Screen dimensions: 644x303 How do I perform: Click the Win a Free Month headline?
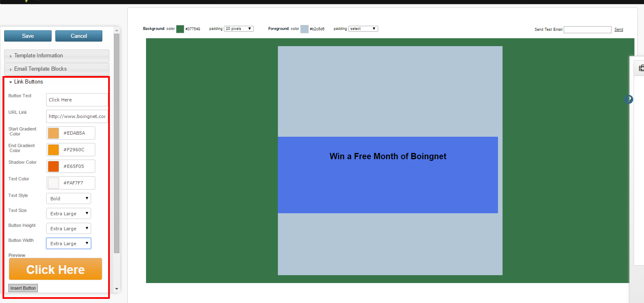click(x=388, y=156)
